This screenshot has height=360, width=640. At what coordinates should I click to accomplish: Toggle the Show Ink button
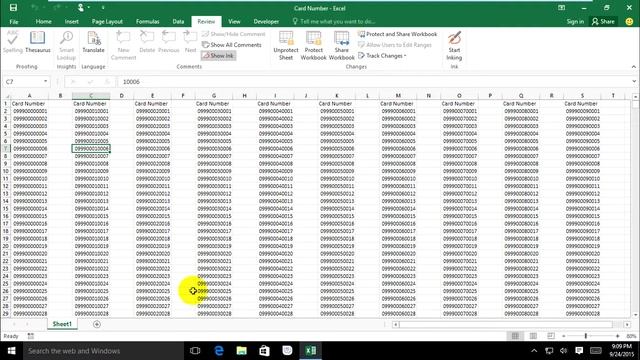(x=218, y=56)
